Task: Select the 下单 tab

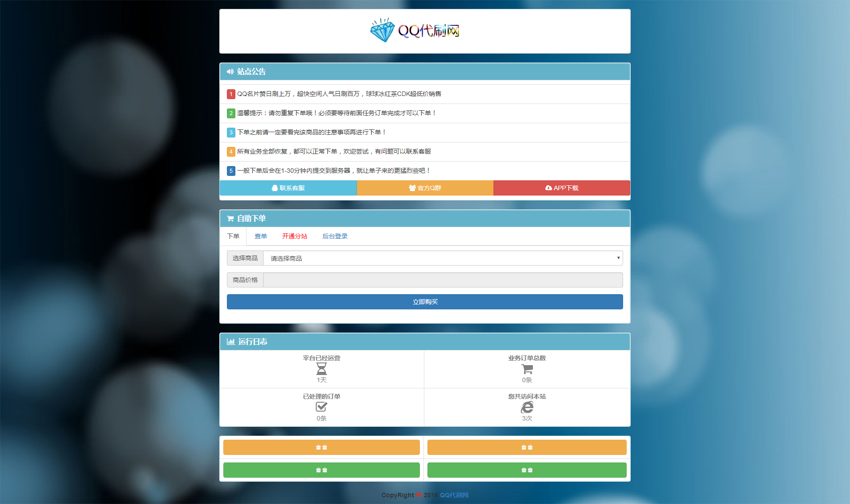Action: pos(233,236)
